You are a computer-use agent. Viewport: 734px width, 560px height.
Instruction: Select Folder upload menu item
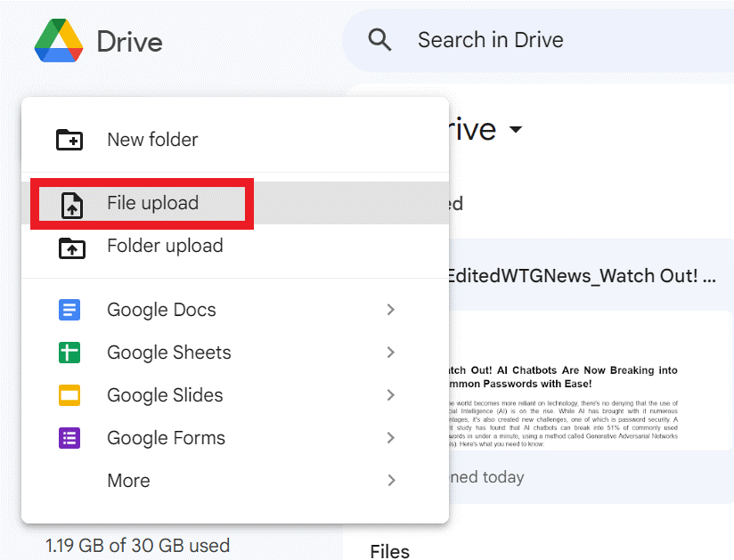pos(235,246)
